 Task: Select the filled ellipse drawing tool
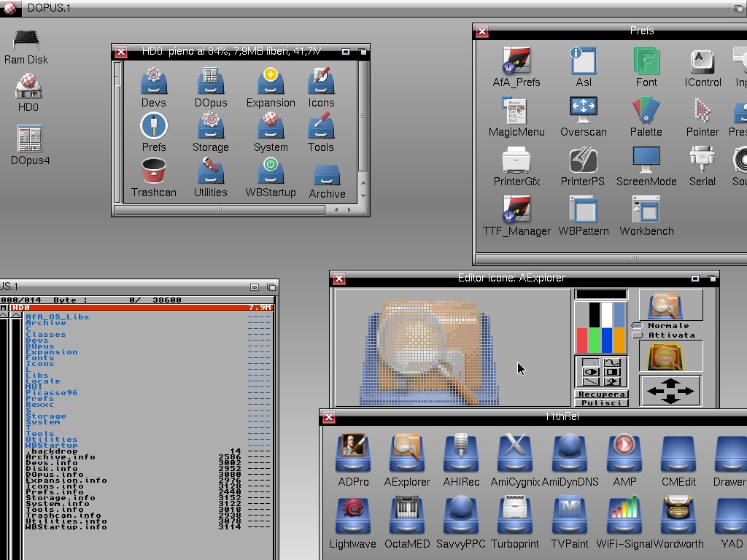[591, 372]
